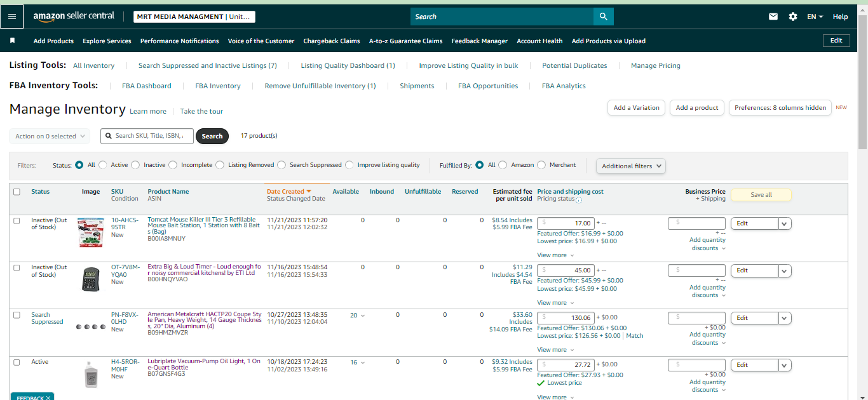Click Help in the top header
The height and width of the screenshot is (400, 868).
tap(840, 17)
